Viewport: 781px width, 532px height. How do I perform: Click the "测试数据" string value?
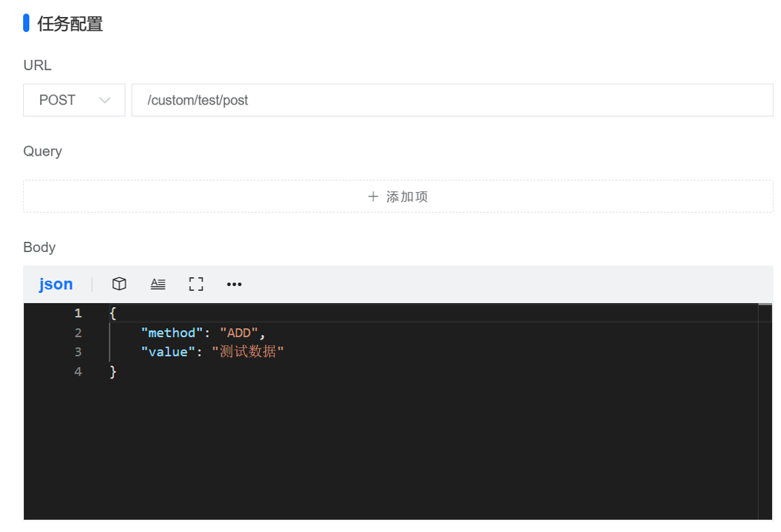point(248,352)
